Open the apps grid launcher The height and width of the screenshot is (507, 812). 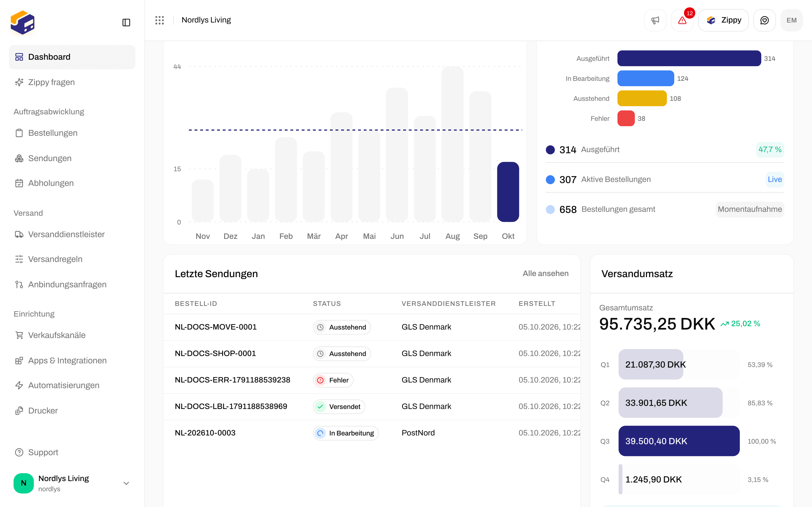pos(159,20)
